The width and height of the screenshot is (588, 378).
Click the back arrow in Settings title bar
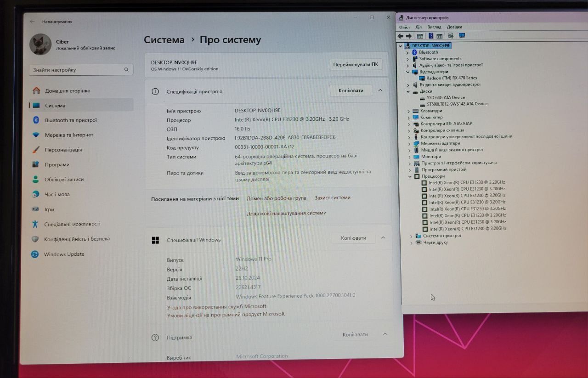(x=32, y=22)
